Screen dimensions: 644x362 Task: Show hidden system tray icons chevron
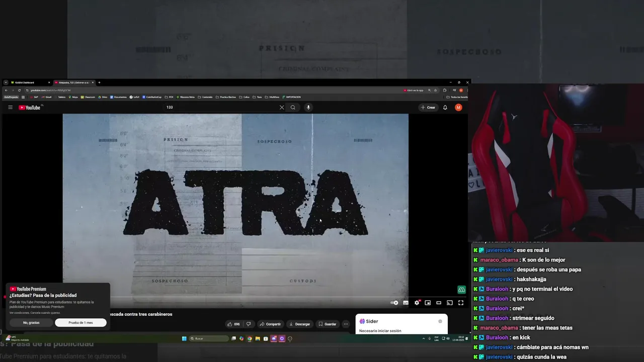point(423,338)
